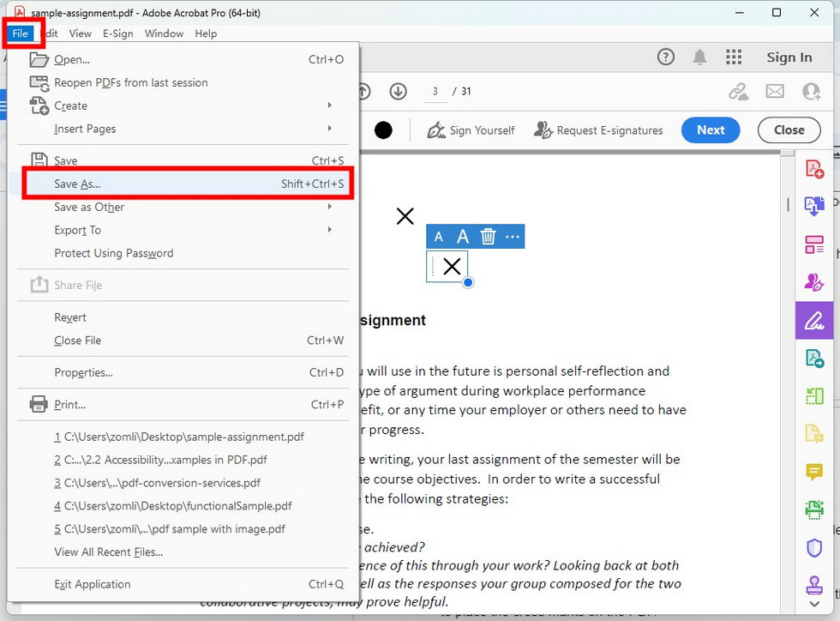840x621 pixels.
Task: Go to next page down arrow
Action: pos(398,91)
